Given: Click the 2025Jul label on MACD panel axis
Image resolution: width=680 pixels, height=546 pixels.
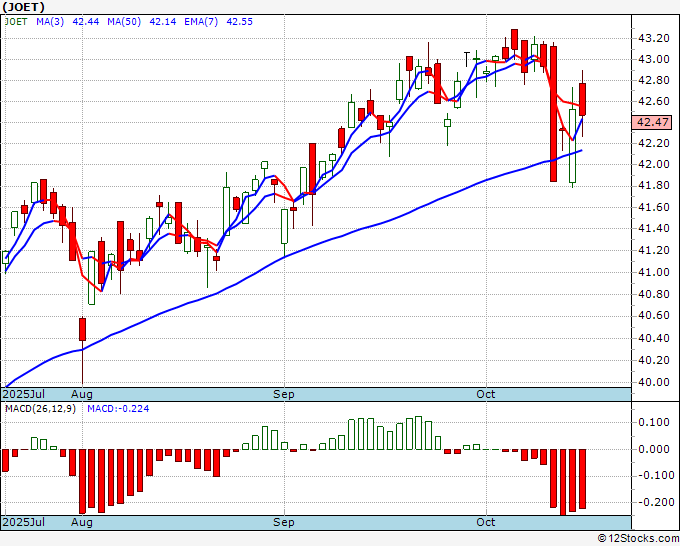Looking at the screenshot, I should [x=24, y=522].
